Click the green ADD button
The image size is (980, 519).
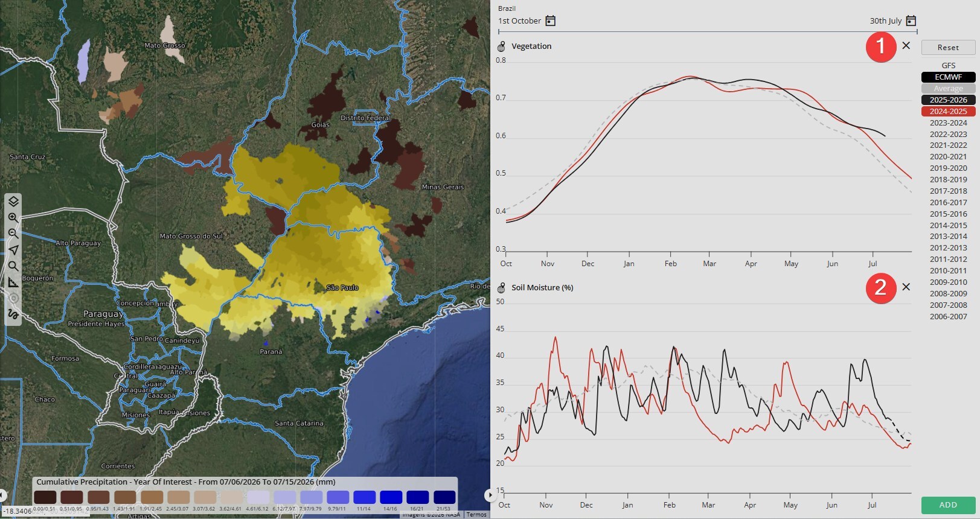click(948, 505)
